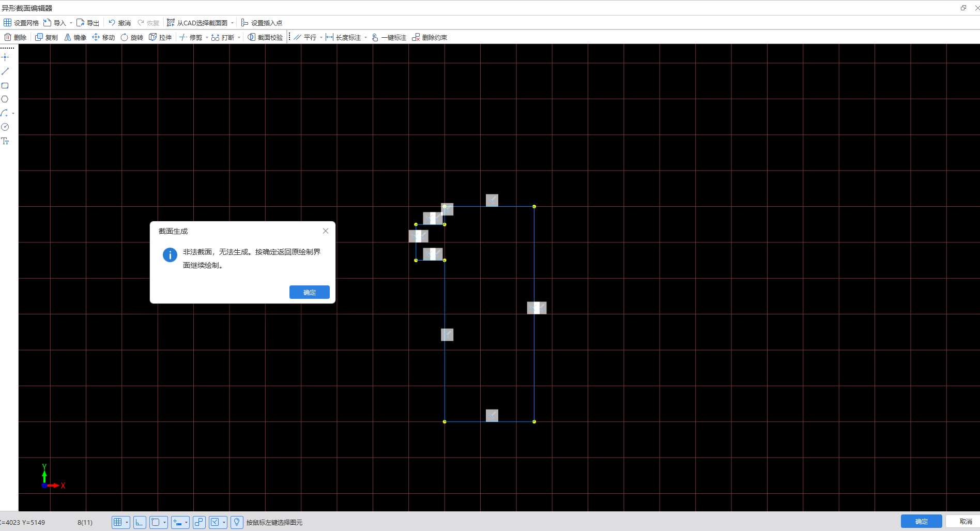Select the 打断 break tool
The height and width of the screenshot is (531, 980).
click(223, 37)
